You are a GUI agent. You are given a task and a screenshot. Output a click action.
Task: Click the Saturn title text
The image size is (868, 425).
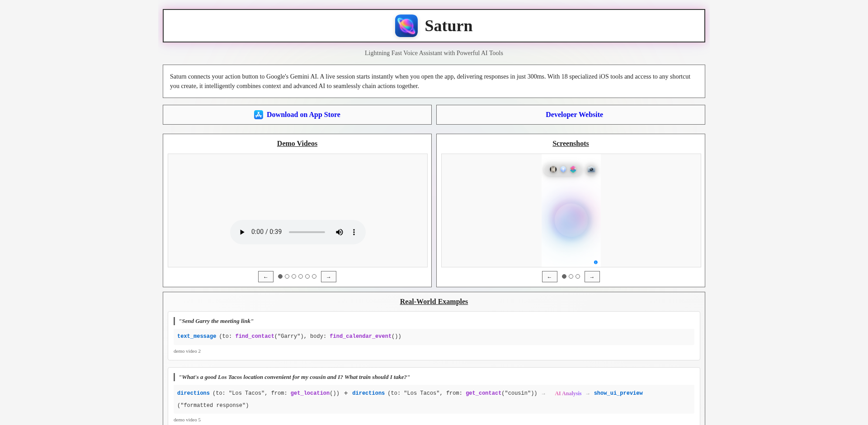click(x=448, y=26)
